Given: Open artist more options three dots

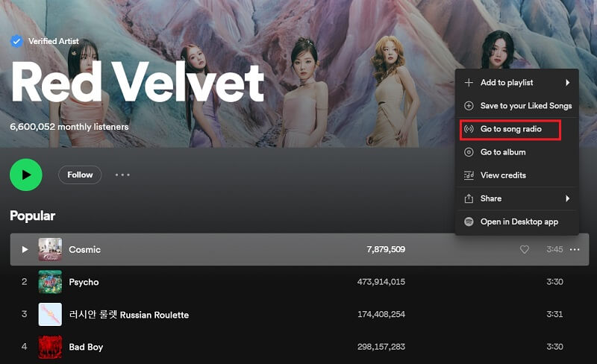Looking at the screenshot, I should click(122, 175).
